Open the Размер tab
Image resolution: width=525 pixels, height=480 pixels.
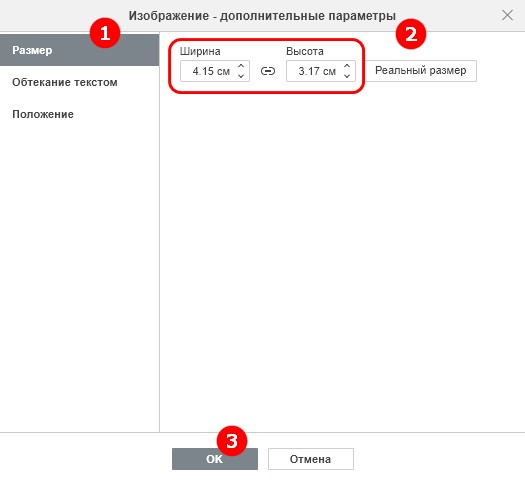pyautogui.click(x=79, y=50)
